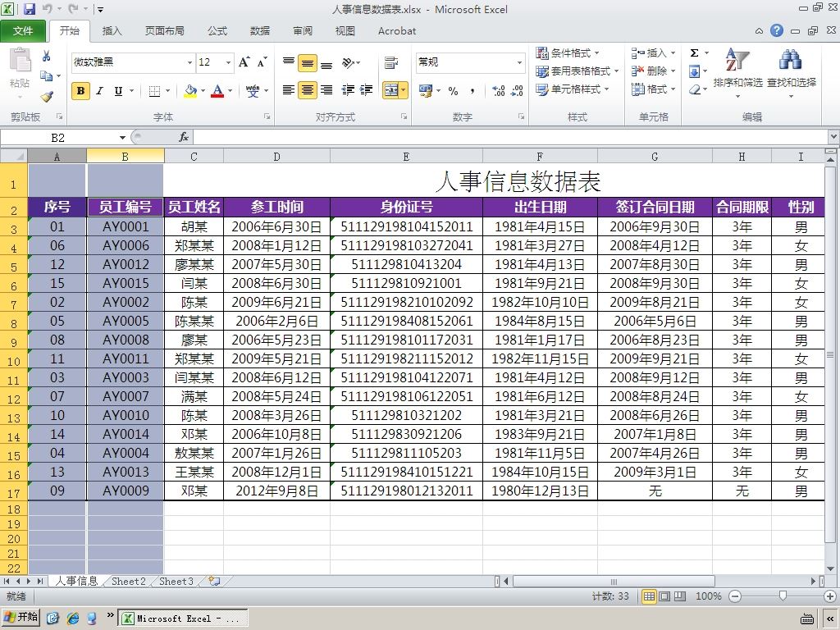Screen dimensions: 840x630
Task: Launch Internet Explorer from the taskbar
Action: click(73, 619)
